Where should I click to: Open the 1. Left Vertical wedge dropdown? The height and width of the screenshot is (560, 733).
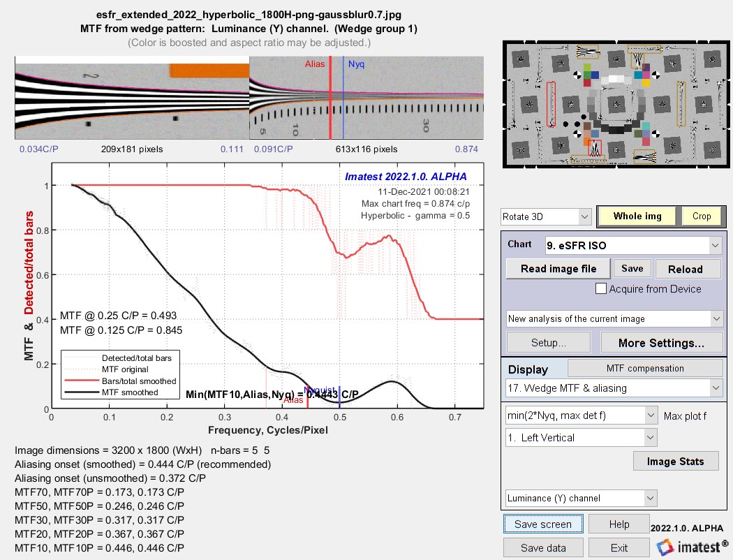click(582, 438)
